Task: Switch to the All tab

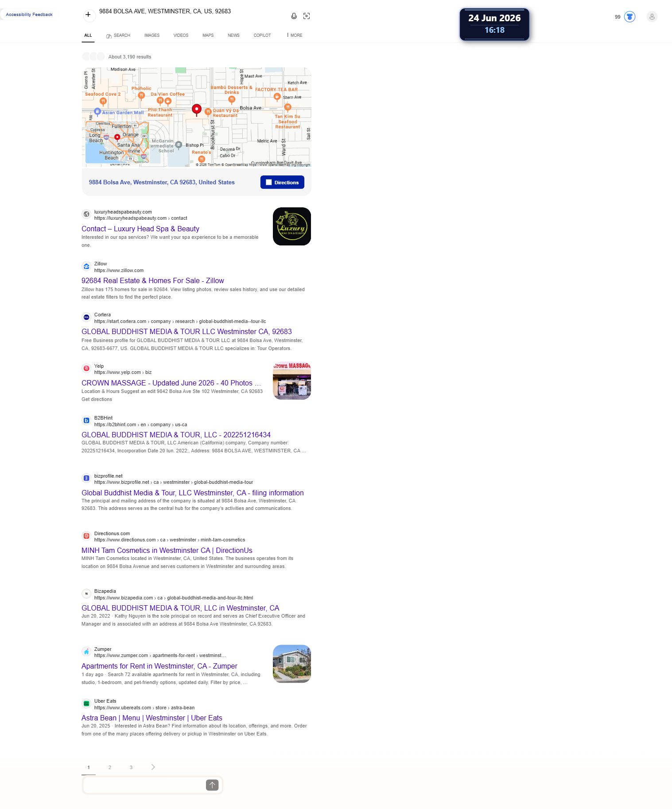Action: click(x=88, y=35)
